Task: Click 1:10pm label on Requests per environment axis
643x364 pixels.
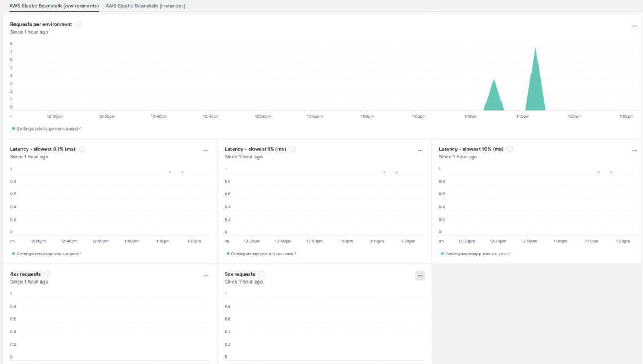Action: [x=470, y=116]
